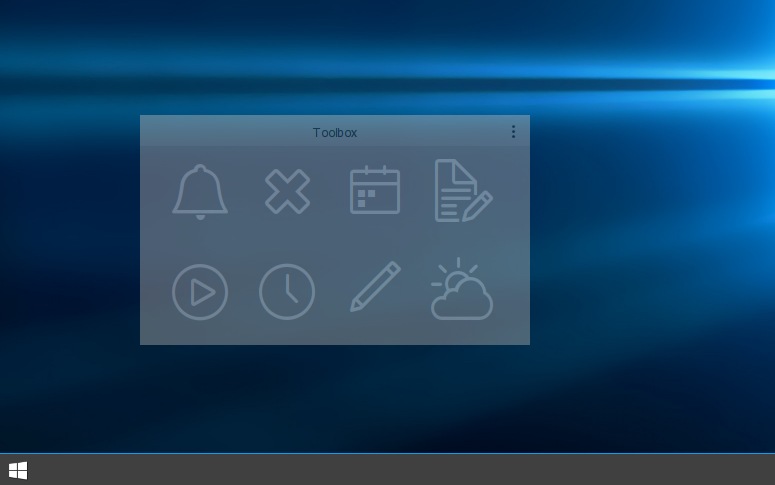This screenshot has height=485, width=775.
Task: Click the Toolbox title text
Action: coord(334,132)
